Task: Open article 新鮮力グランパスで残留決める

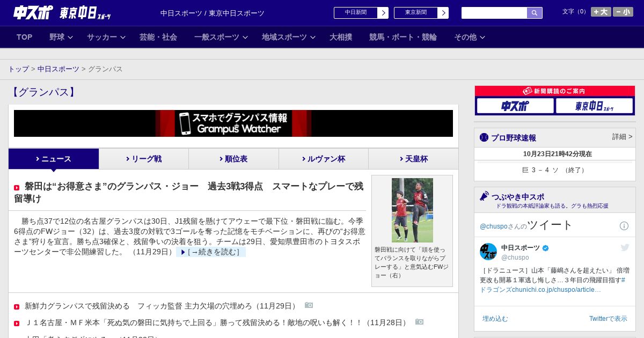Action: click(x=162, y=306)
